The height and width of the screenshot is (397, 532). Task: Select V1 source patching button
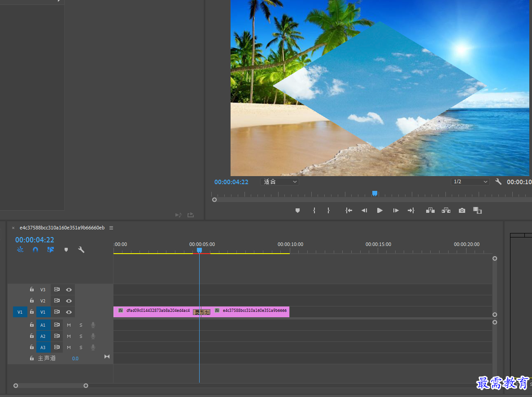click(20, 312)
